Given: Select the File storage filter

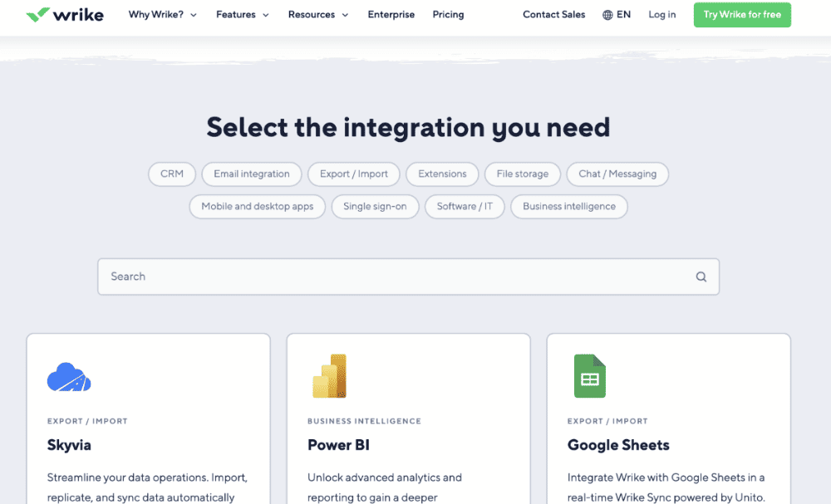Looking at the screenshot, I should 523,174.
